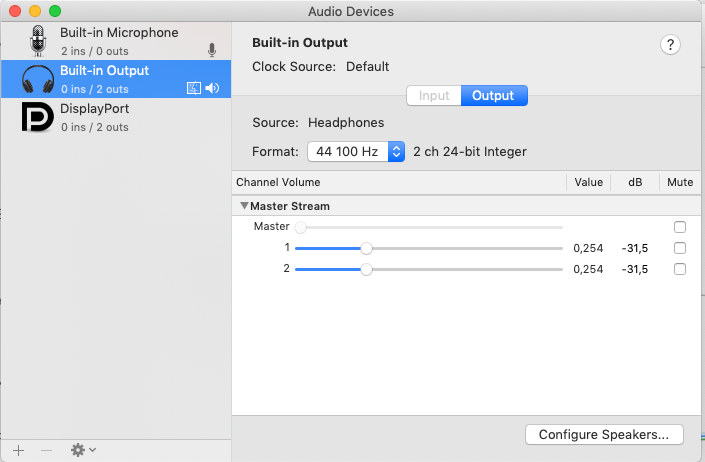Mute the Master channel checkbox
Image resolution: width=705 pixels, height=462 pixels.
[x=680, y=227]
